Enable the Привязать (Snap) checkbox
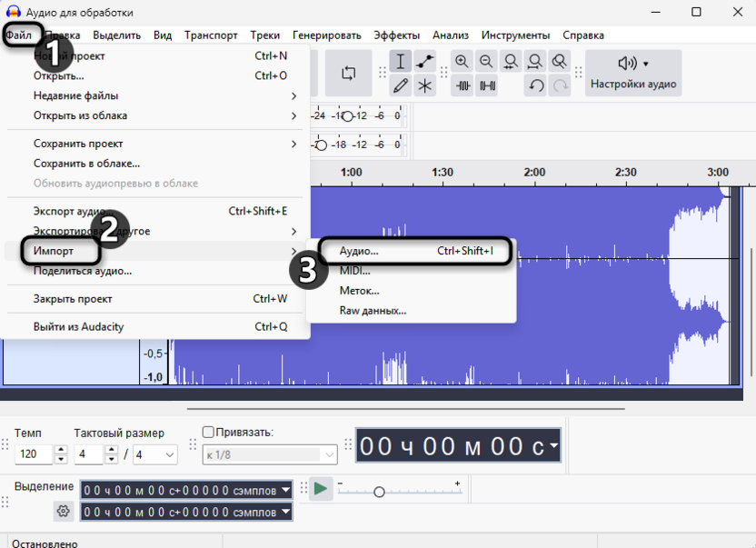The height and width of the screenshot is (548, 756). click(208, 432)
